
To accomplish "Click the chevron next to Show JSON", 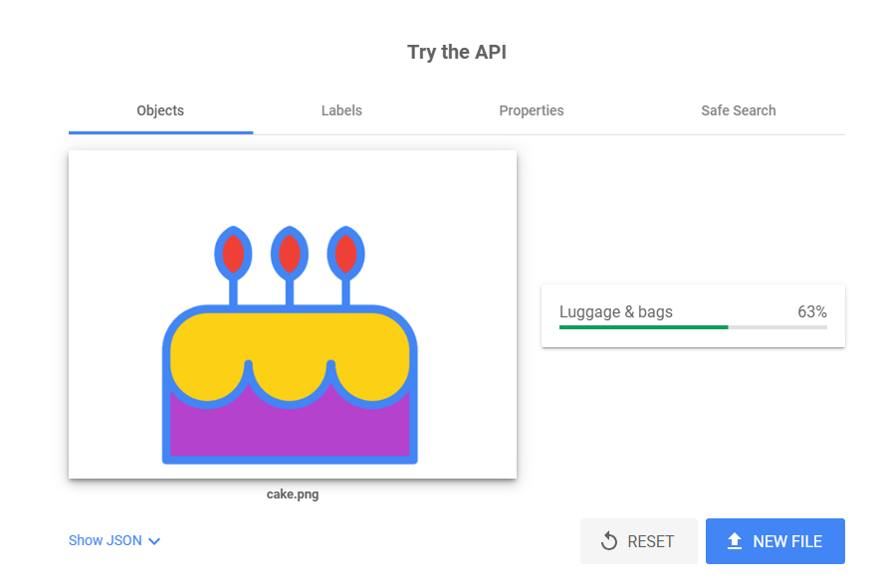I will (x=154, y=541).
